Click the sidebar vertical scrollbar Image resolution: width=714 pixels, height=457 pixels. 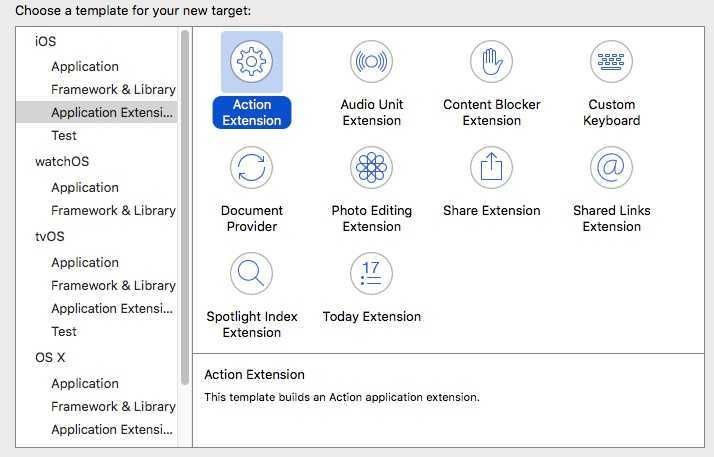pos(184,208)
